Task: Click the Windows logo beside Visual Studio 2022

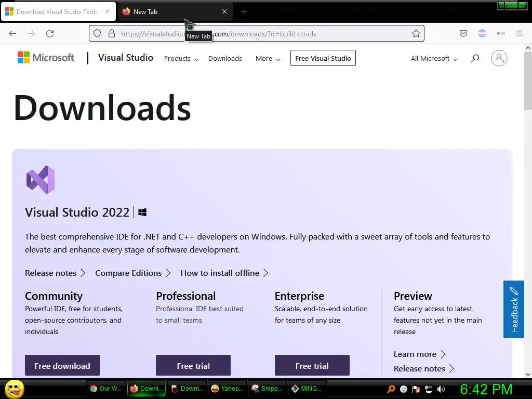Action: 142,212
